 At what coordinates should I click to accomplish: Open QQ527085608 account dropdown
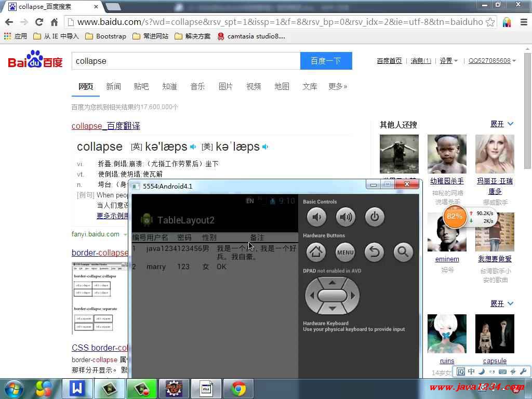492,61
